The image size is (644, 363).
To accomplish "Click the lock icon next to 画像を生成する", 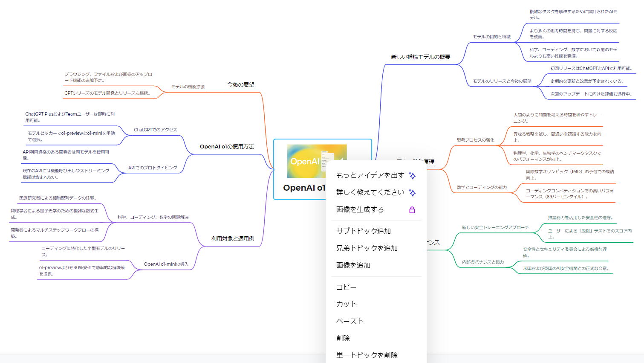I will [x=411, y=209].
